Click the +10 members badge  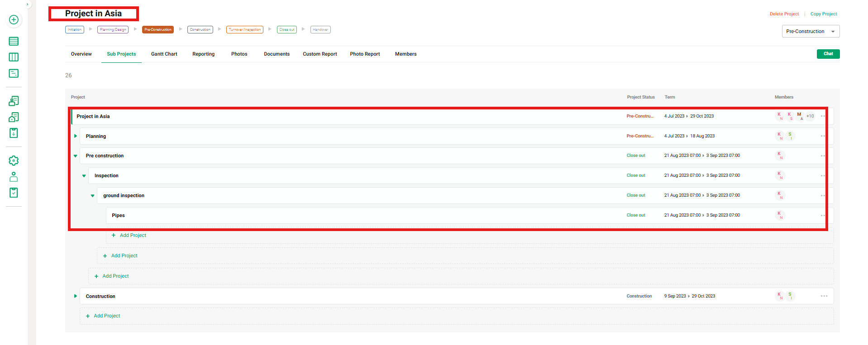click(810, 116)
